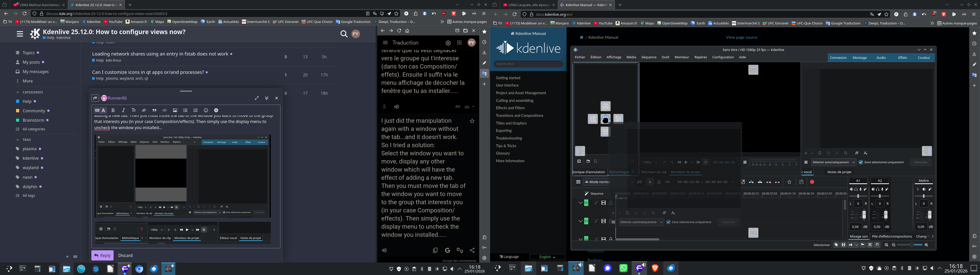The image size is (980, 275).
Task: Open the Séquence menu in Kdenlive
Action: (649, 57)
